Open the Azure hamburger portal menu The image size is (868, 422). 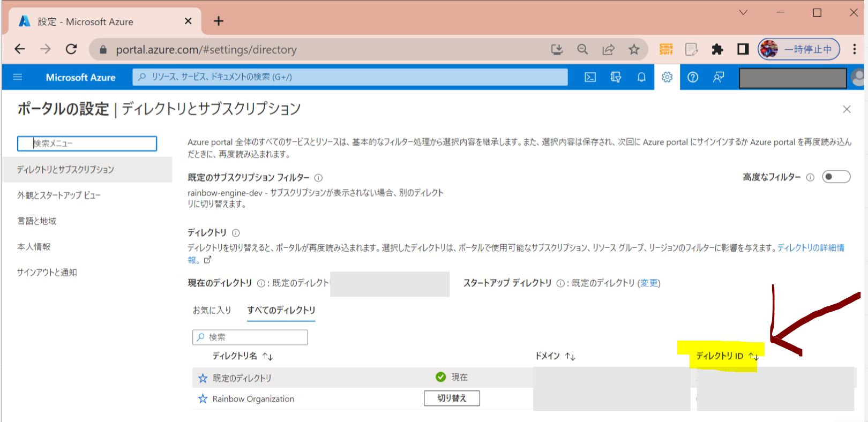(18, 77)
